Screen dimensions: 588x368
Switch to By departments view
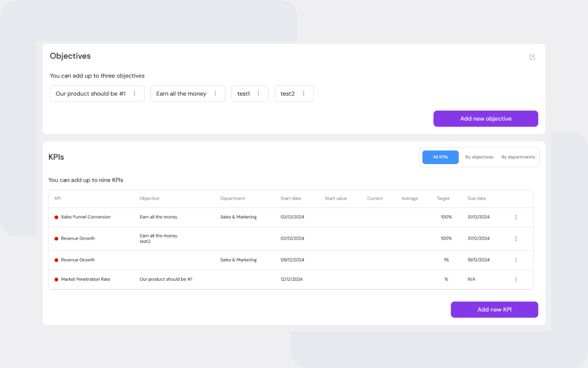pyautogui.click(x=518, y=157)
